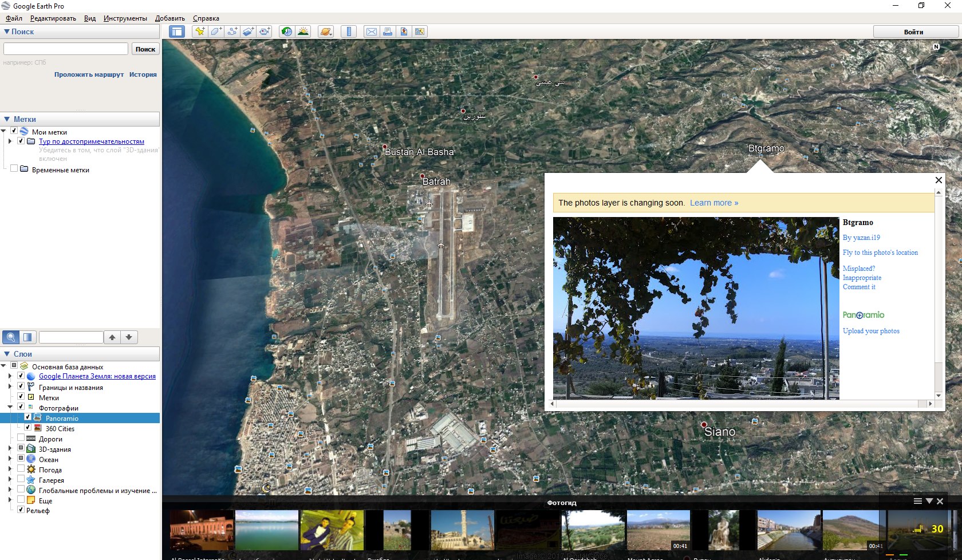The image size is (962, 560).
Task: Follow the Learn more link in balloon
Action: [714, 203]
